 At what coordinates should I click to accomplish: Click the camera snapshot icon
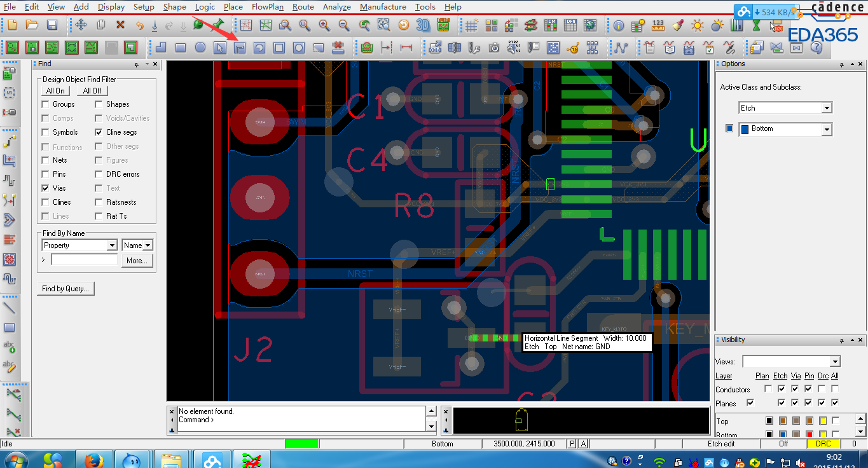click(x=494, y=48)
